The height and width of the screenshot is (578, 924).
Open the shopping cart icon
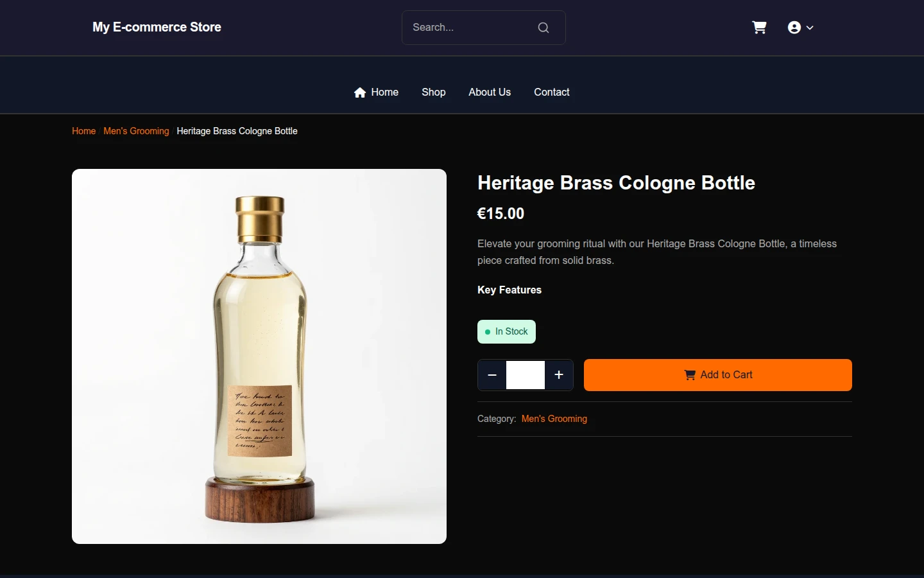click(759, 28)
